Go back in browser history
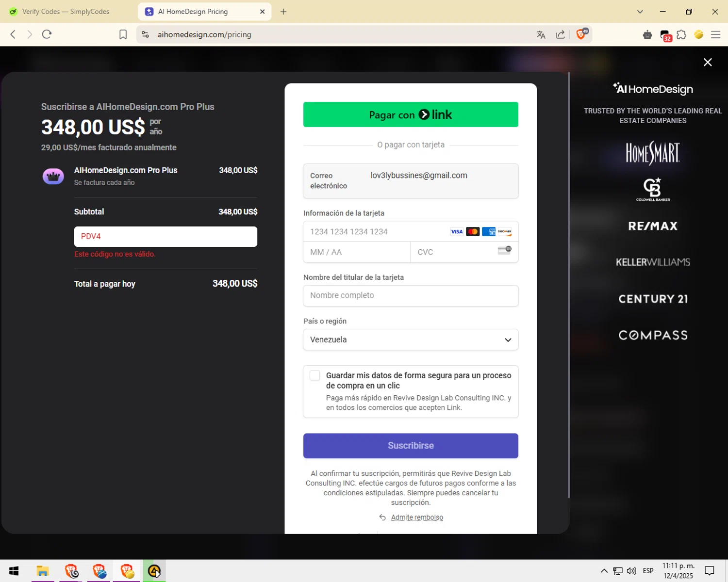 13,34
